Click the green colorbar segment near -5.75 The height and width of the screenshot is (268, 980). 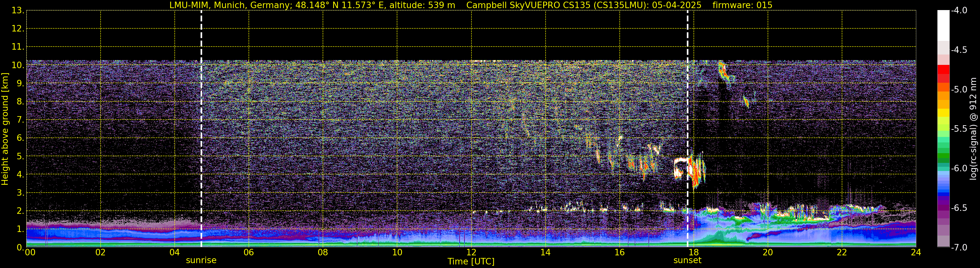pyautogui.click(x=944, y=150)
